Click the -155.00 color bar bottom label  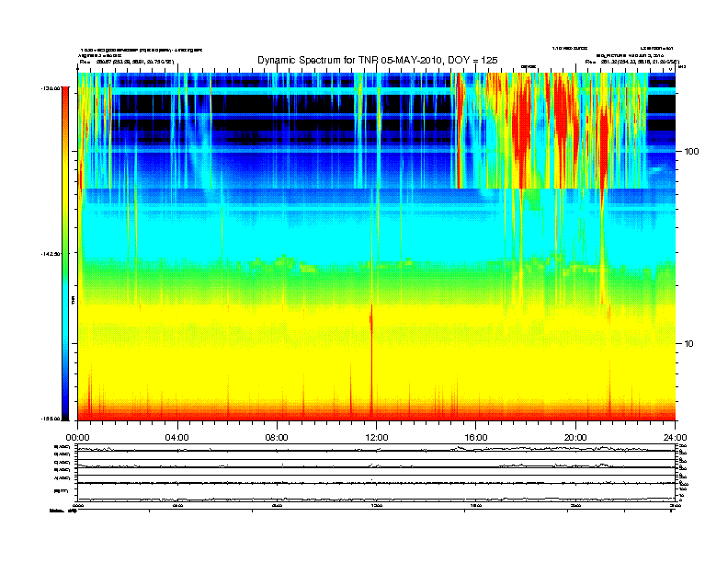pyautogui.click(x=51, y=419)
